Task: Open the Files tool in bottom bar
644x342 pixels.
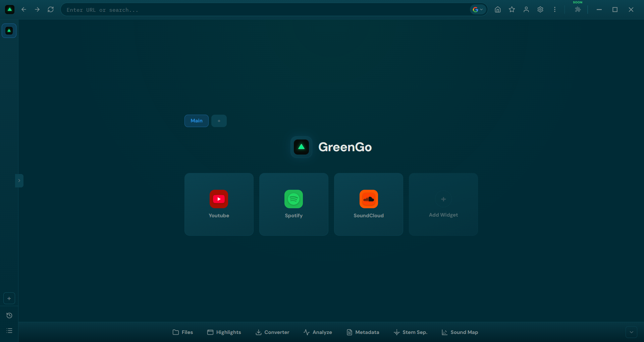Action: click(183, 332)
